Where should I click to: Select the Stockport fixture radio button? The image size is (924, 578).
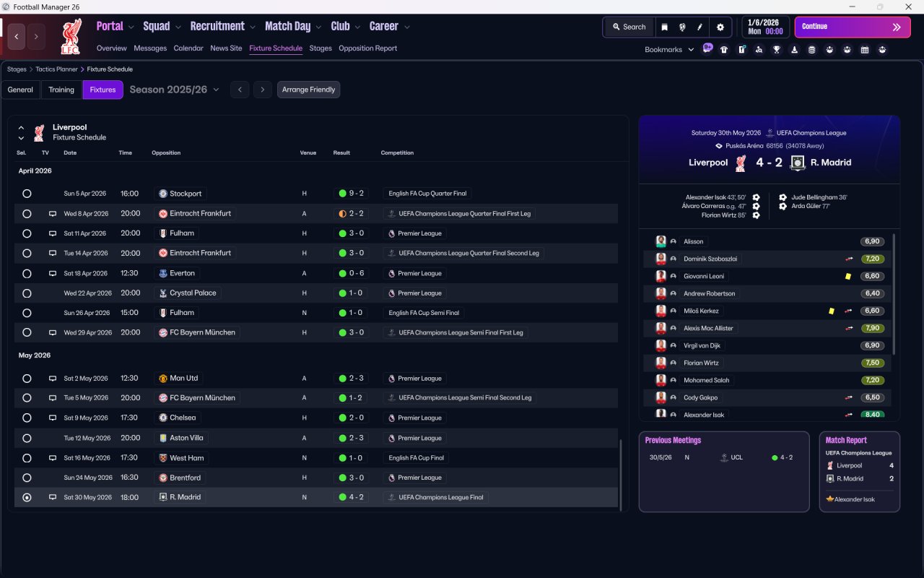(x=27, y=194)
